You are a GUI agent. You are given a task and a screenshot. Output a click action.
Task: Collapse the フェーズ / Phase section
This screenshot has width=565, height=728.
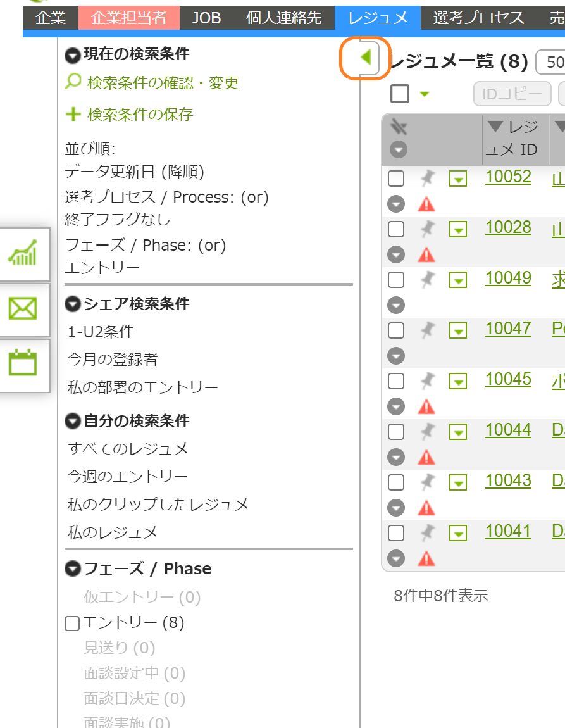coord(72,568)
